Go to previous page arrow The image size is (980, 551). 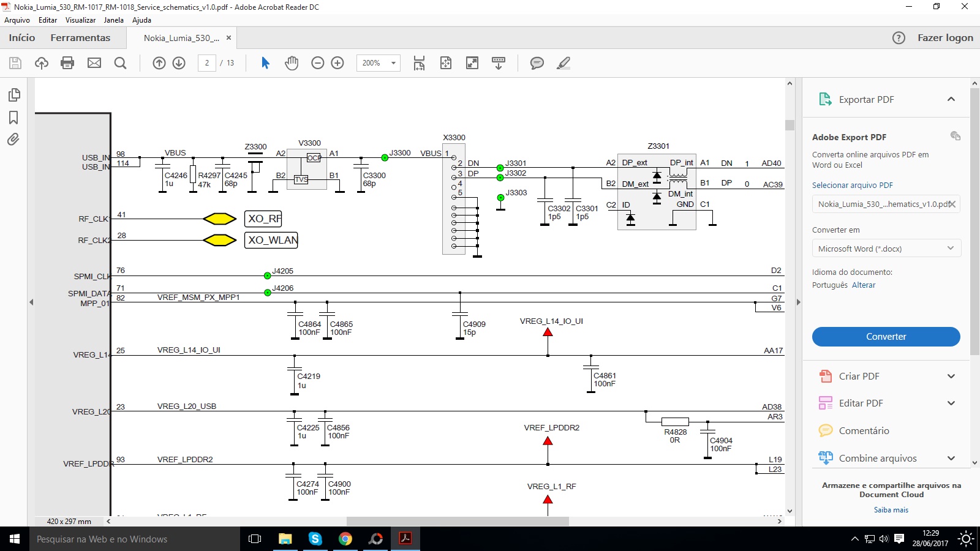[x=159, y=63]
